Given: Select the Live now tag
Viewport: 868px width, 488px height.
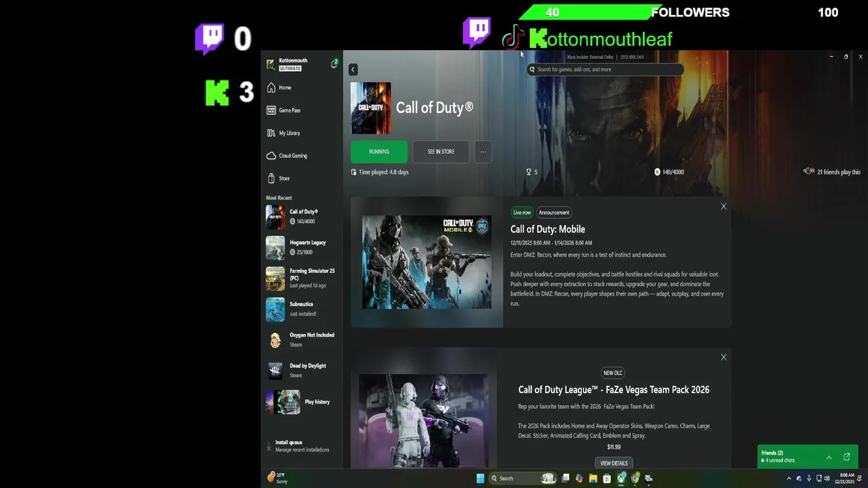Looking at the screenshot, I should click(x=522, y=212).
